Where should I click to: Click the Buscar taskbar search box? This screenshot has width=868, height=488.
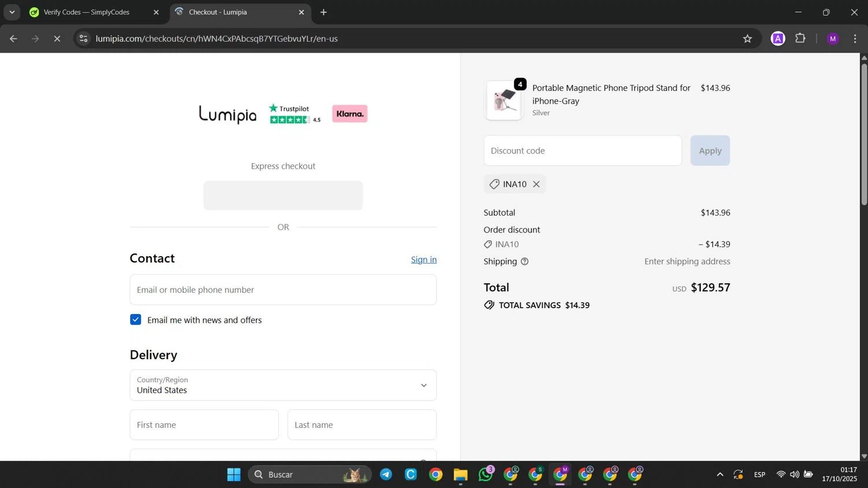[310, 475]
